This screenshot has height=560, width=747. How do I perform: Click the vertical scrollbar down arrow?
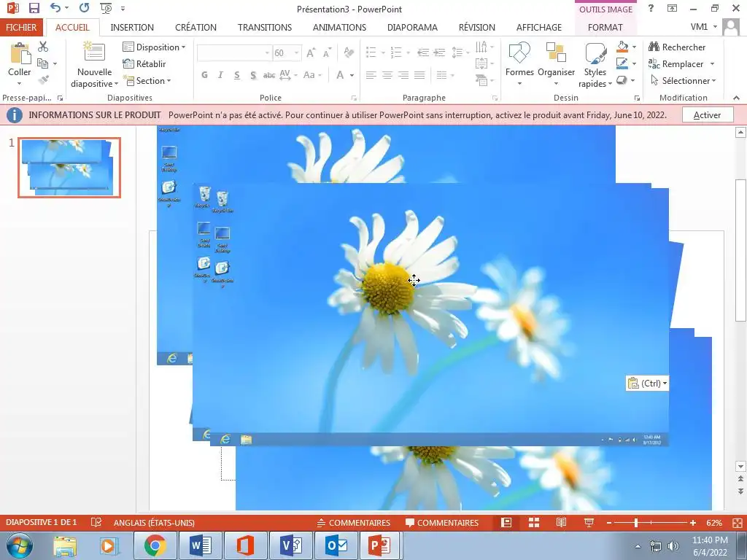coord(740,466)
